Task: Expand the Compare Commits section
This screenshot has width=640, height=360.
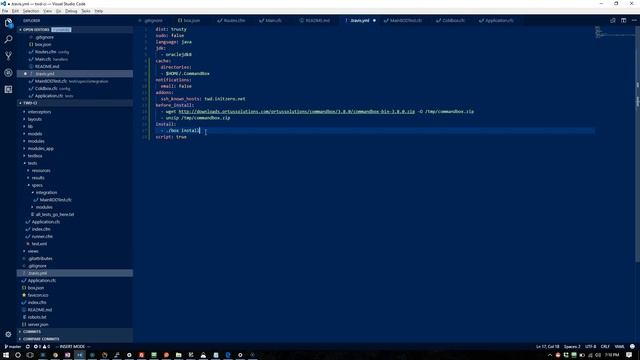Action: pyautogui.click(x=75, y=339)
